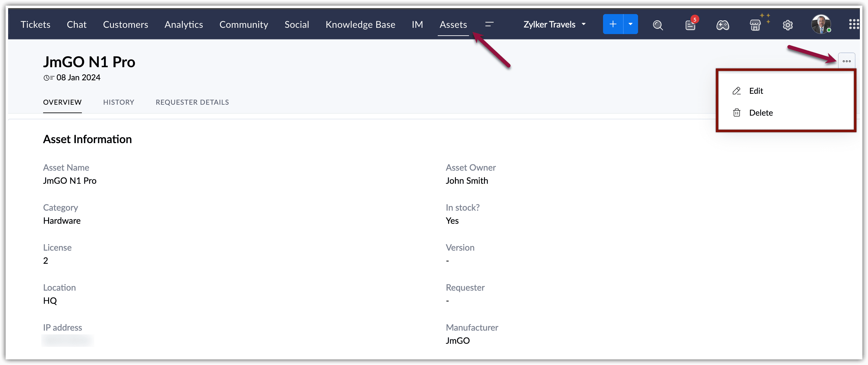Switch to the HISTORY tab

[119, 102]
